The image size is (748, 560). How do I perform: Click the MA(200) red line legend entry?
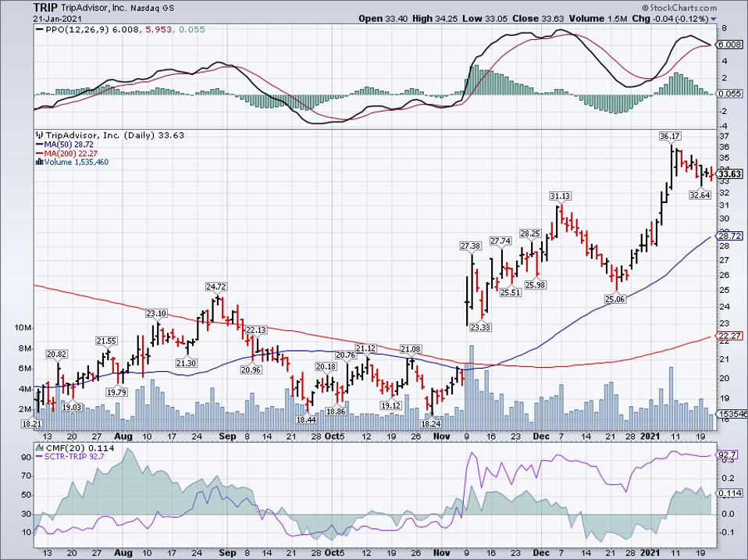click(x=67, y=153)
